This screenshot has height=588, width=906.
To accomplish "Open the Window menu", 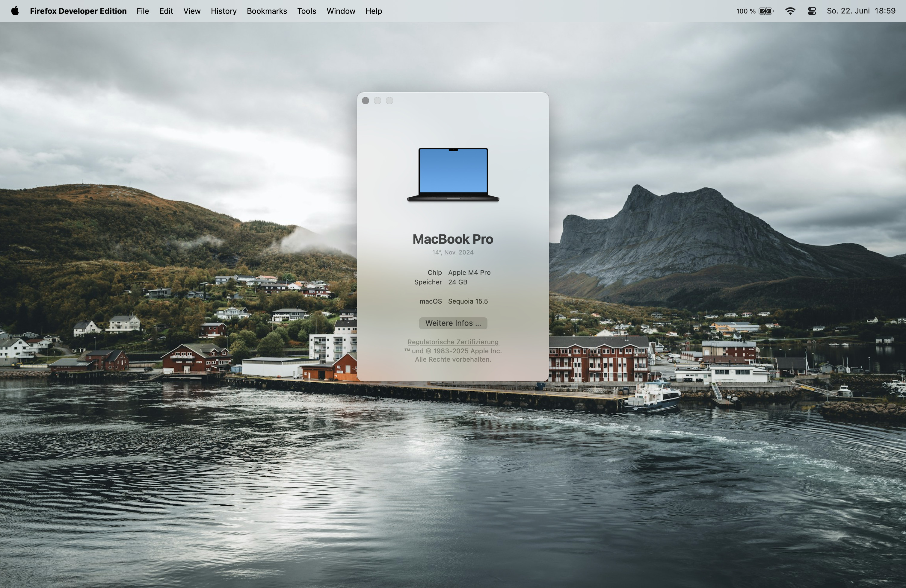I will click(x=341, y=11).
